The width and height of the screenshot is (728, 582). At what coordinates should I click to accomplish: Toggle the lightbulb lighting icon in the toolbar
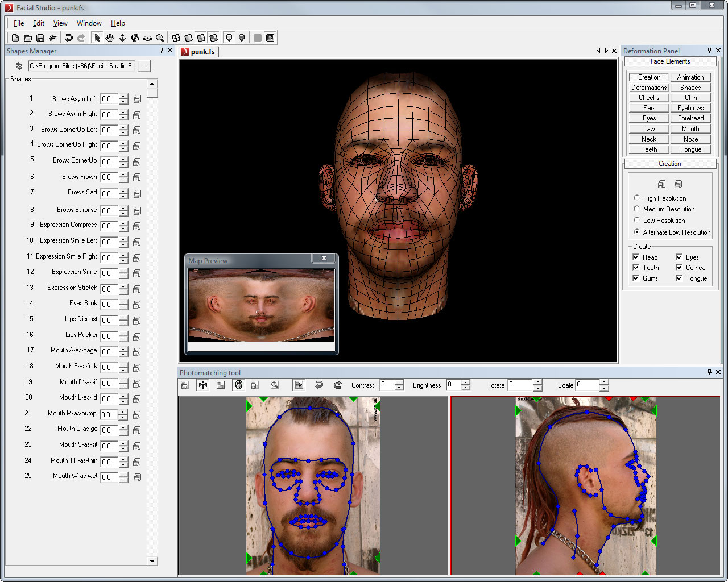229,38
